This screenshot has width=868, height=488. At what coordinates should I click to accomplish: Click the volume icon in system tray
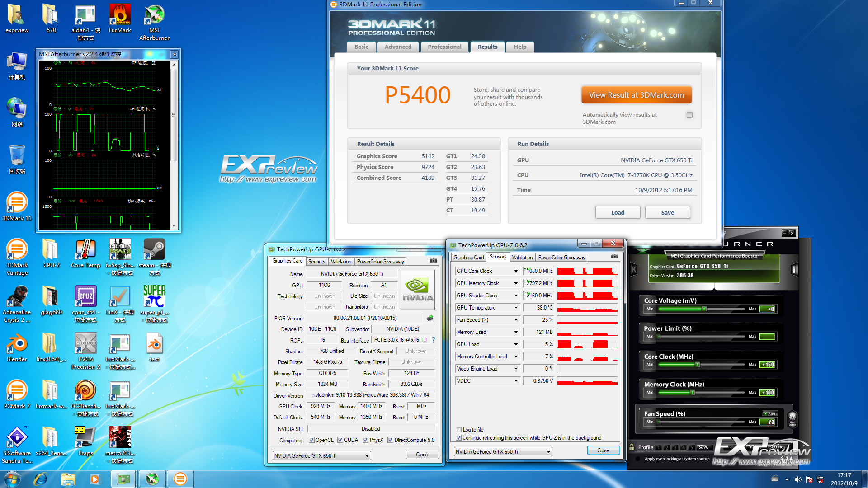798,479
